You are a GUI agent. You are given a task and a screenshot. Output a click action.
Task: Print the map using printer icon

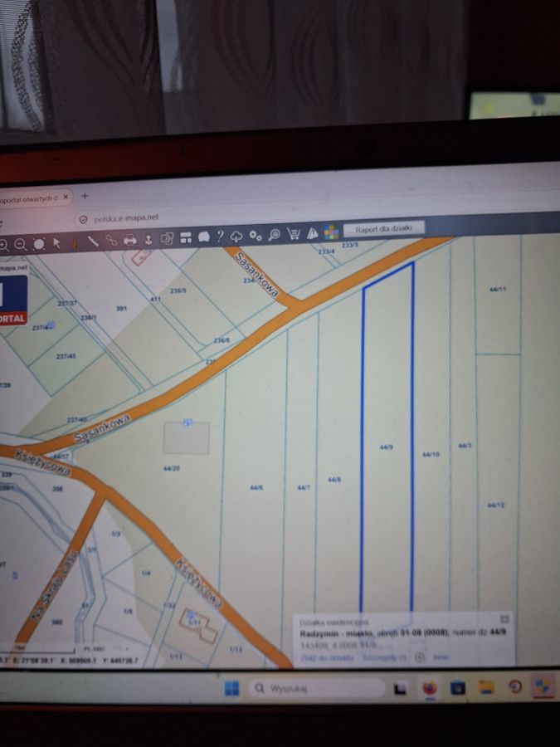coord(129,240)
